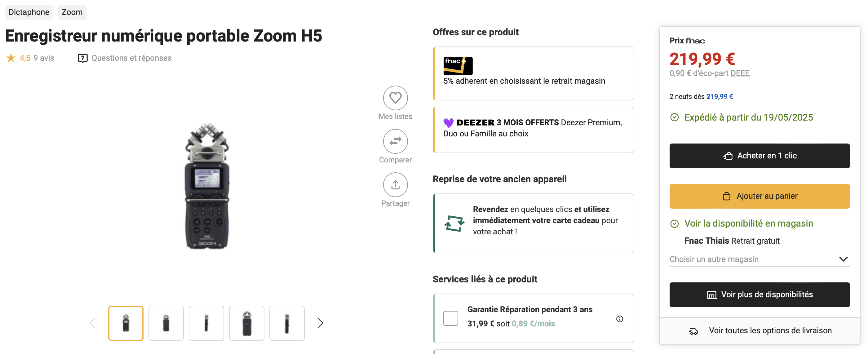Click the green trade-in arrows icon

pos(454,223)
